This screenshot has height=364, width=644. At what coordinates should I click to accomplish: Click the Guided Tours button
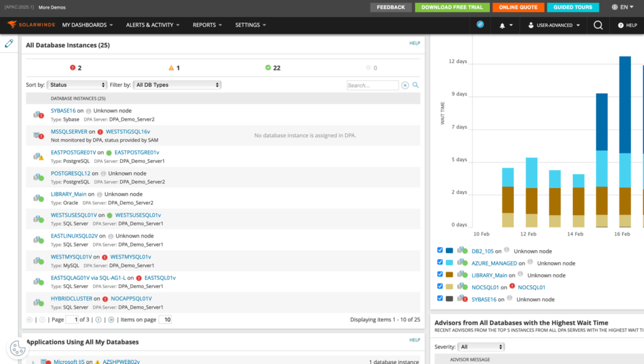pos(573,8)
